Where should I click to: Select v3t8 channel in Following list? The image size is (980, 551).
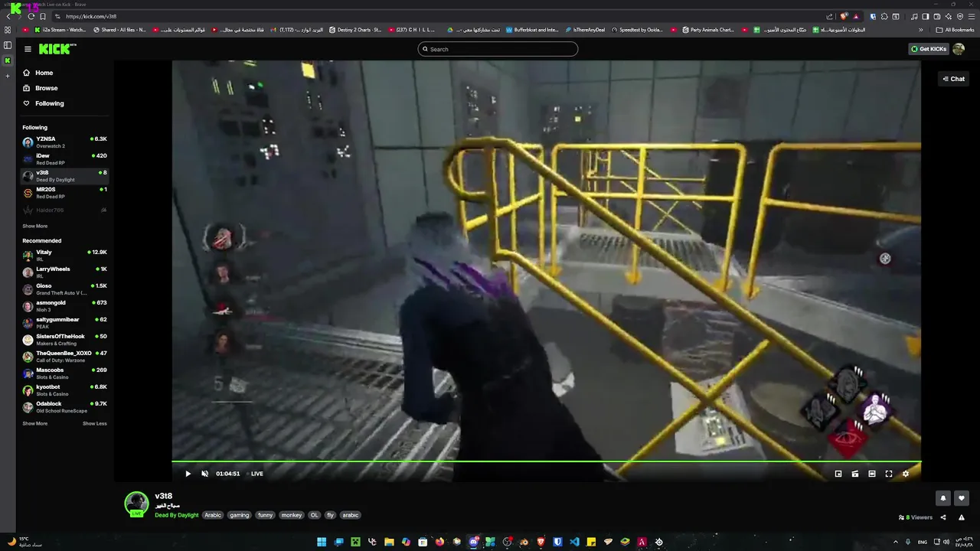[64, 176]
